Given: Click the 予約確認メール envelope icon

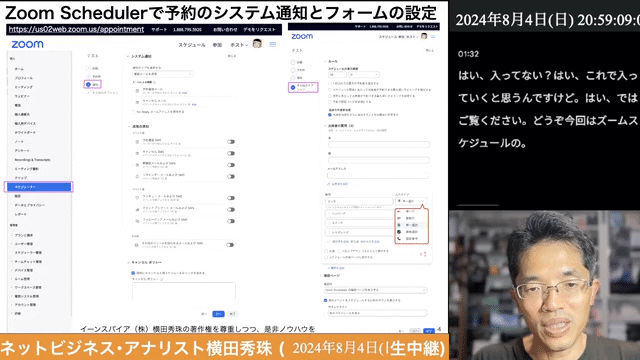Looking at the screenshot, I should coord(137,91).
